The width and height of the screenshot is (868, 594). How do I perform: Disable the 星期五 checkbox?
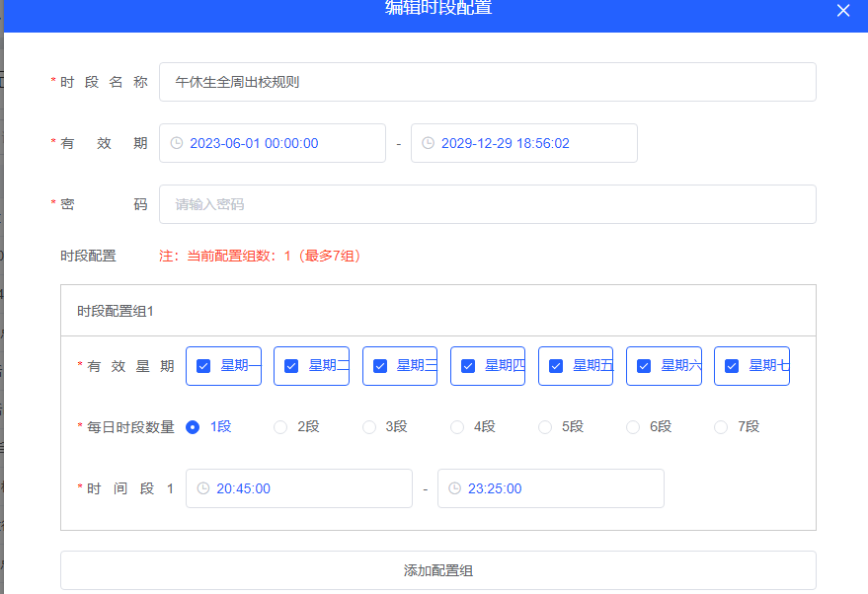click(x=556, y=366)
